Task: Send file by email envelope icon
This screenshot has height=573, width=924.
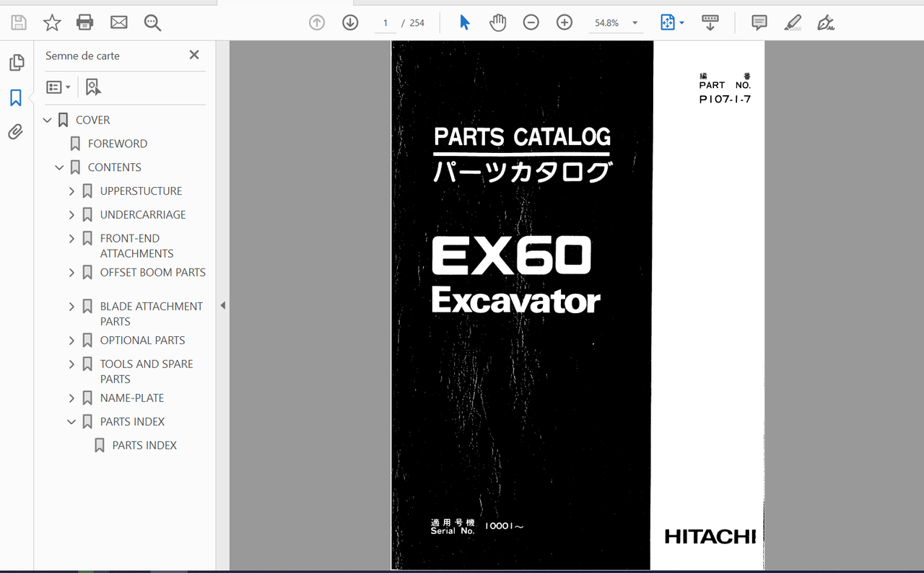Action: (x=118, y=22)
